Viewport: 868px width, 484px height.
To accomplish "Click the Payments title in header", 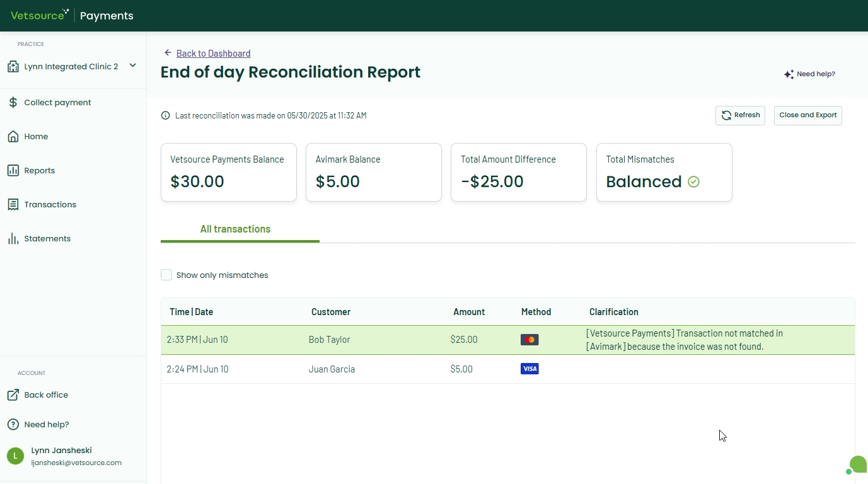I will point(107,16).
